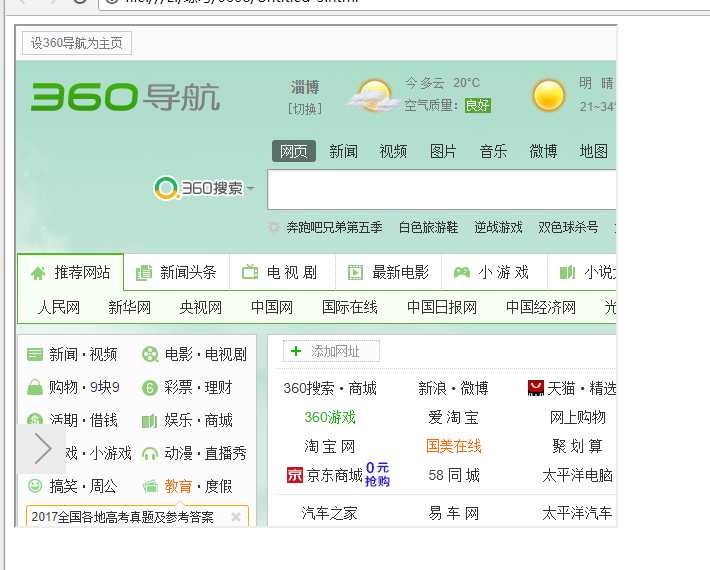Open the orange 国美在线 link
Screen dimensions: 710x570
(454, 446)
